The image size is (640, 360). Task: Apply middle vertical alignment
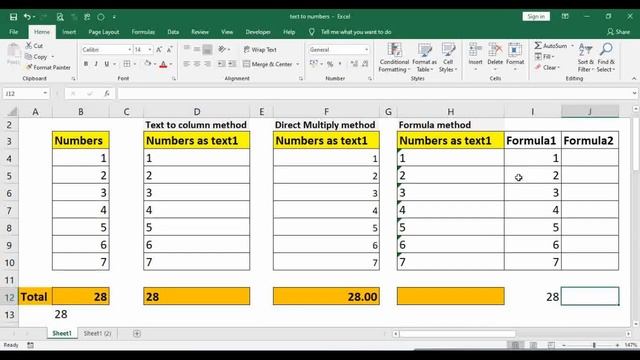pos(197,49)
